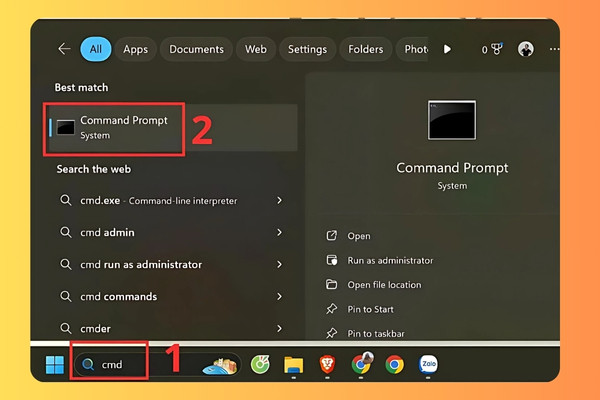Open Command Prompt best match result
The width and height of the screenshot is (600, 400).
pyautogui.click(x=174, y=127)
